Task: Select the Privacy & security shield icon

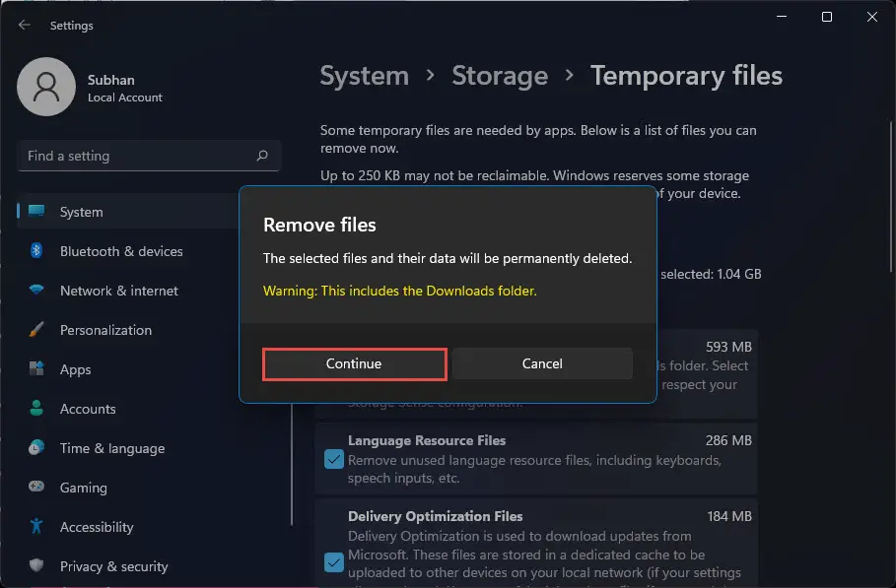Action: (x=36, y=565)
